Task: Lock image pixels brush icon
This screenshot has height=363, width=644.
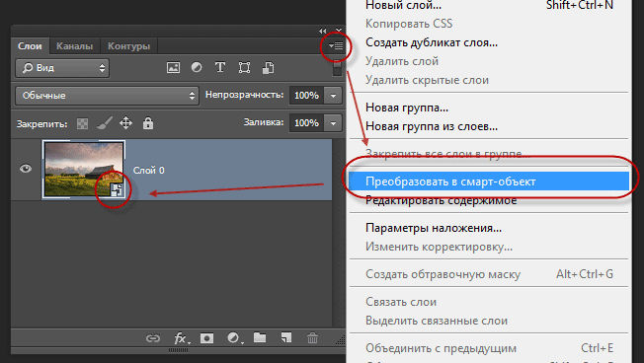Action: [105, 123]
